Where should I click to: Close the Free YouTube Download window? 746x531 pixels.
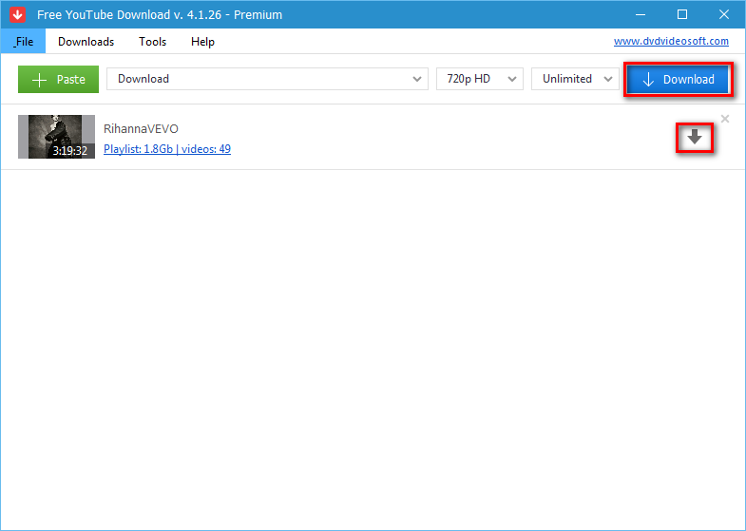tap(724, 15)
